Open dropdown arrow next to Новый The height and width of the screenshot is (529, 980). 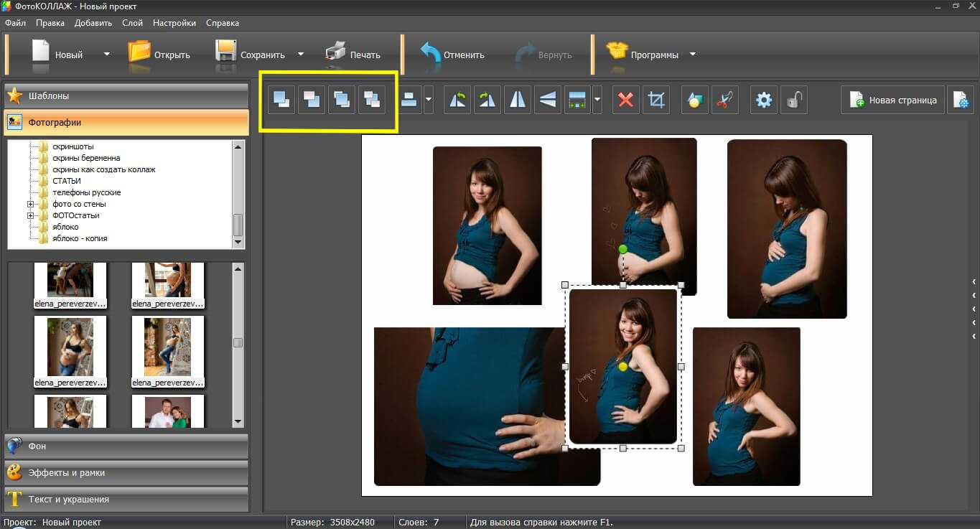(107, 55)
